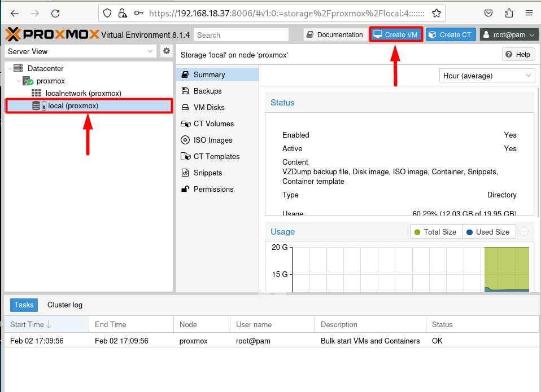Click the saved password key icon
The height and width of the screenshot is (392, 541).
pyautogui.click(x=139, y=14)
